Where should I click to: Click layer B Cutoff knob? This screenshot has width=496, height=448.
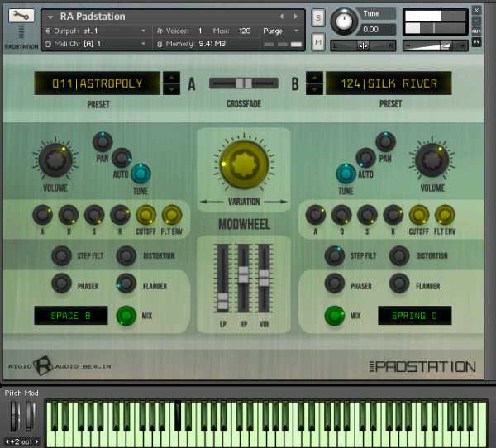(419, 215)
